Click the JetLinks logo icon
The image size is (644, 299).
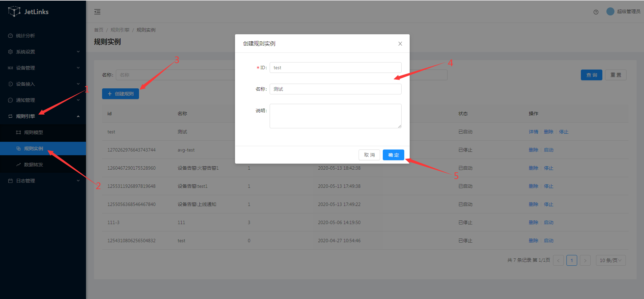coord(14,11)
